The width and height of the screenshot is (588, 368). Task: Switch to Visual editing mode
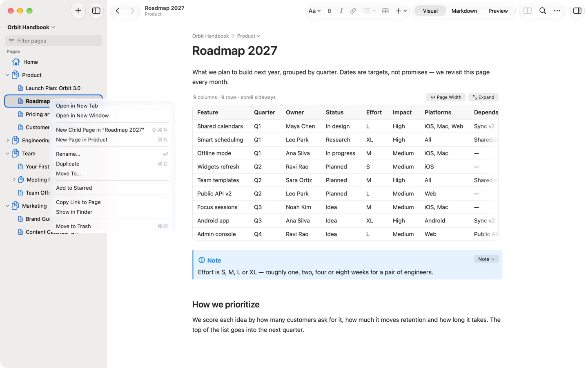tap(430, 11)
